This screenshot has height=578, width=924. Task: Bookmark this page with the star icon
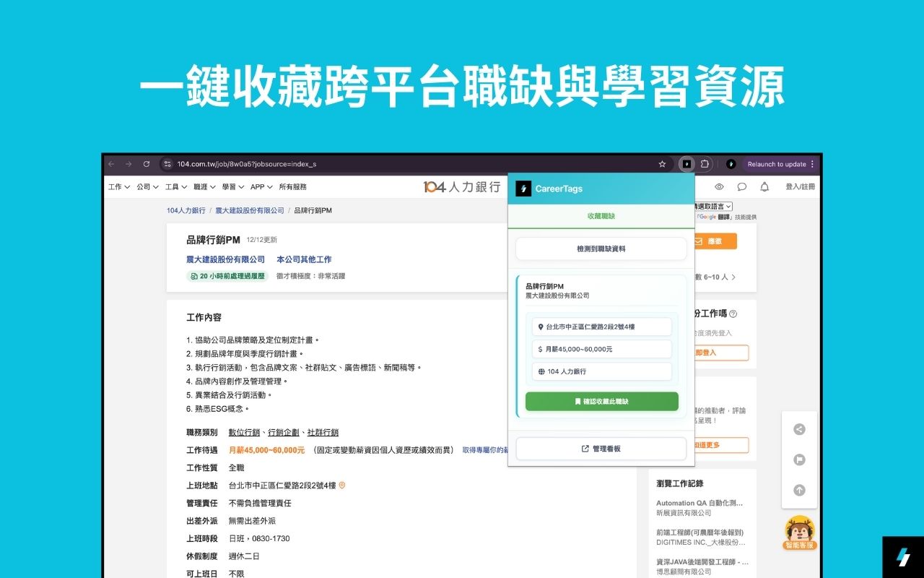(662, 164)
